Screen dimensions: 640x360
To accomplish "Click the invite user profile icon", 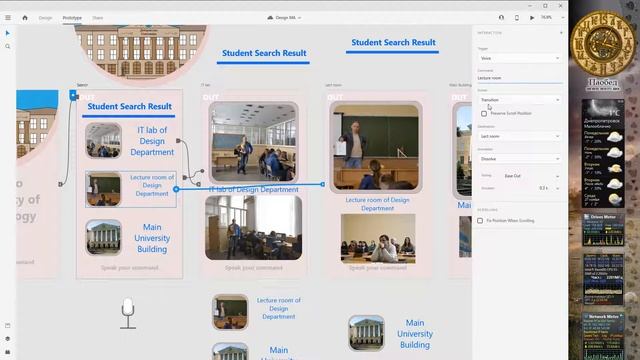I will 501,18.
